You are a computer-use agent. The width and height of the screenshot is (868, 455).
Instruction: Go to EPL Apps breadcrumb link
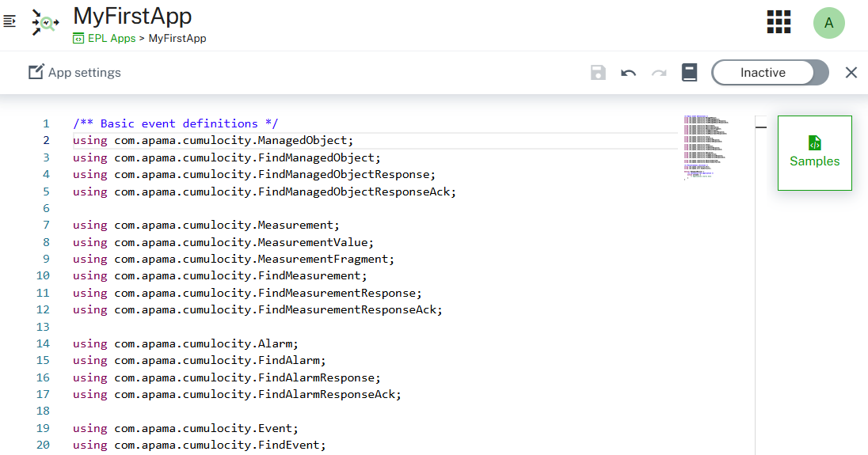(x=111, y=38)
